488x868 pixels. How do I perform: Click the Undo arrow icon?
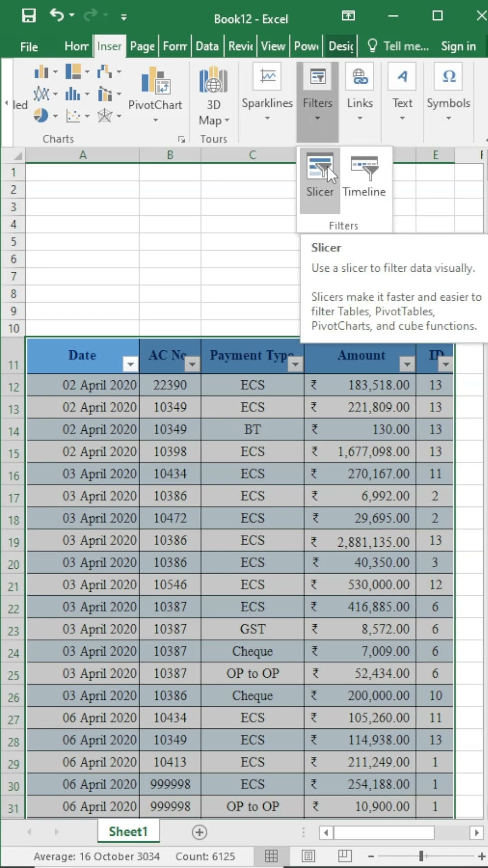pos(57,16)
